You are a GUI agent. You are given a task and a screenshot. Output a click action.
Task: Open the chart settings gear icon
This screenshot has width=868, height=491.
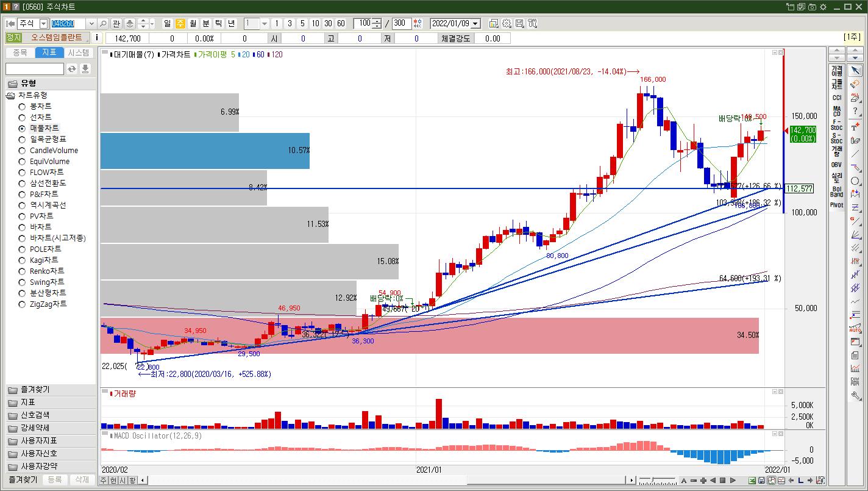pos(507,23)
